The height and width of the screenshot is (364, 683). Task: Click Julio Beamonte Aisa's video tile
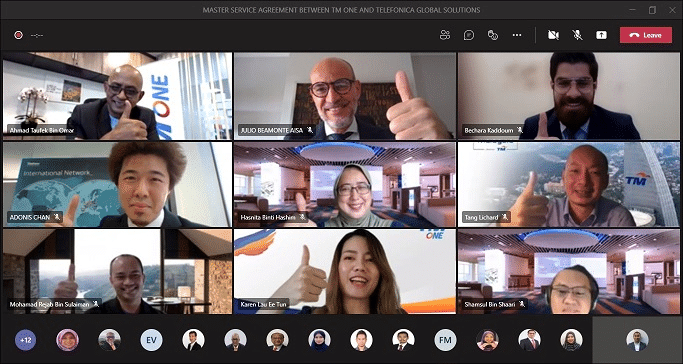[345, 96]
